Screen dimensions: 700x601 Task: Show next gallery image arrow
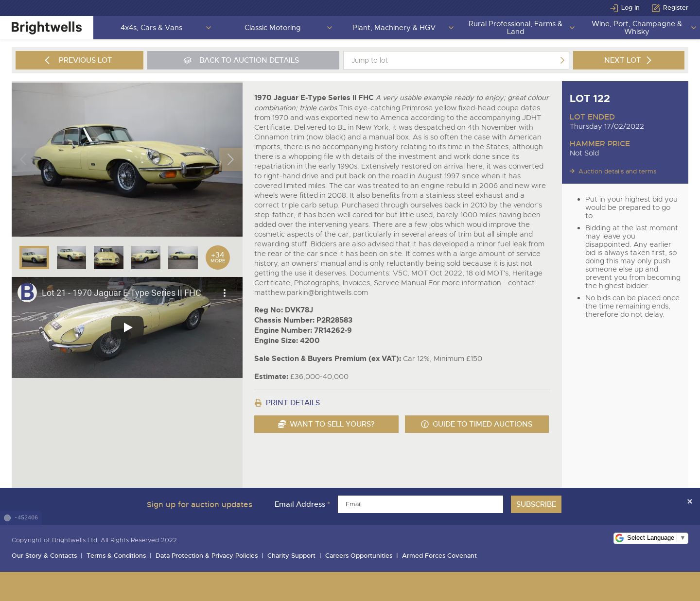click(x=230, y=159)
